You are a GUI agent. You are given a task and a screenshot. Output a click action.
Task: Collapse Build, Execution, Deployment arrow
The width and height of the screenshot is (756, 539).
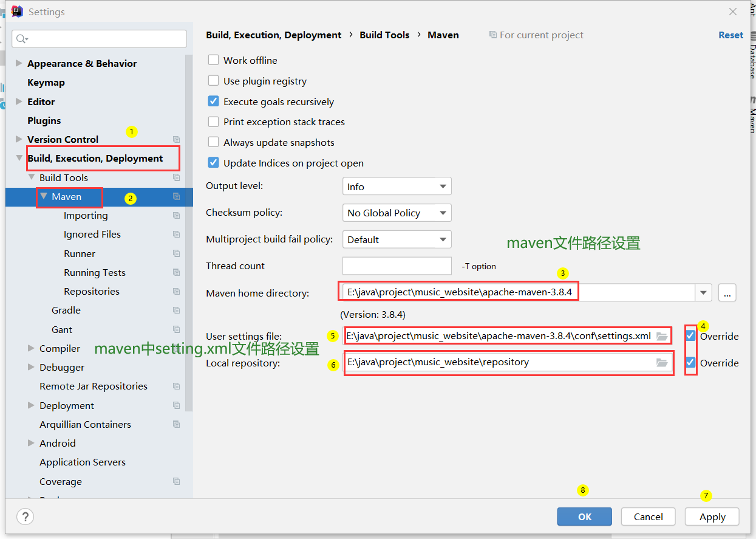click(19, 158)
